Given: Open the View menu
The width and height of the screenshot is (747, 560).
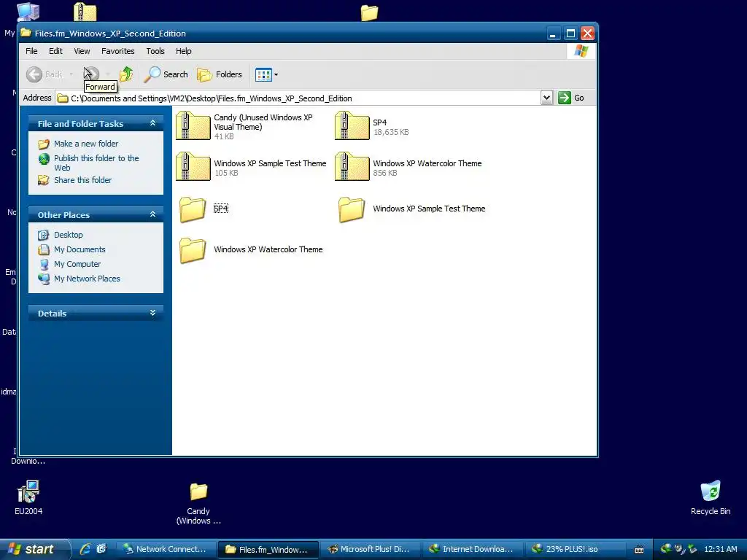Looking at the screenshot, I should tap(82, 51).
